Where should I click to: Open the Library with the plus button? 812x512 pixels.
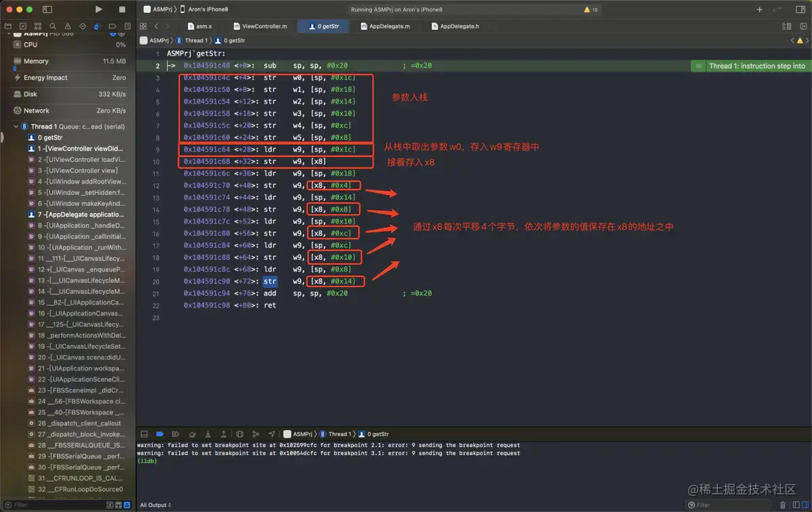pyautogui.click(x=759, y=9)
